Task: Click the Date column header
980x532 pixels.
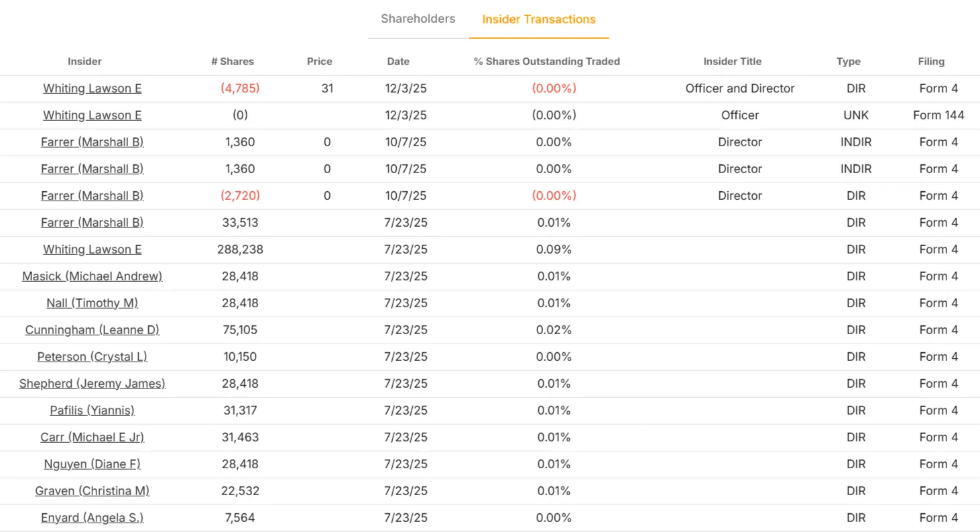Action: pos(398,62)
